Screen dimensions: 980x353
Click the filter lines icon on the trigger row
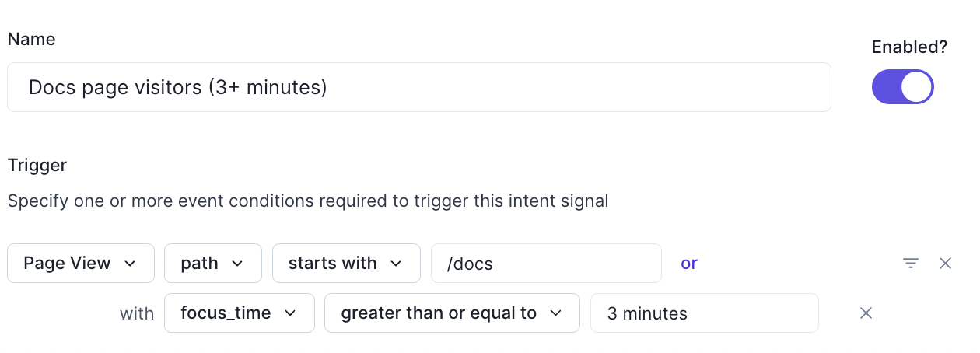point(911,264)
